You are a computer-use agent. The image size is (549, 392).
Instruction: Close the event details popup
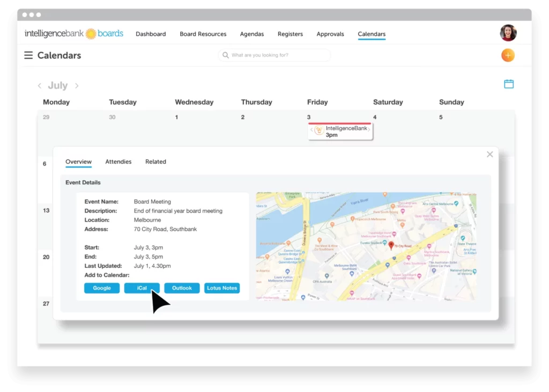point(489,154)
